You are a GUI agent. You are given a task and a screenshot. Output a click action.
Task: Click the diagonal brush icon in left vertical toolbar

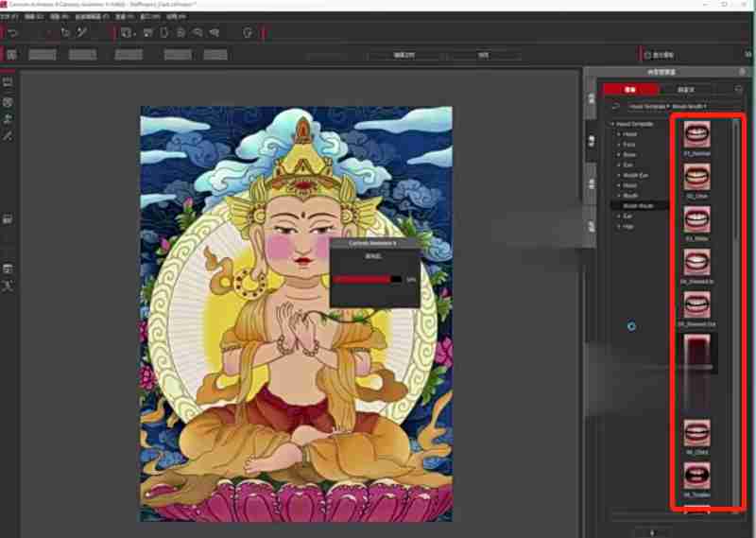(x=8, y=135)
